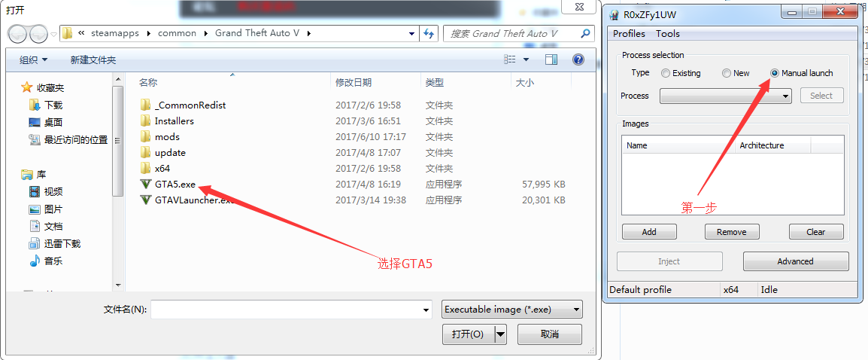Click the back navigation arrow

18,34
